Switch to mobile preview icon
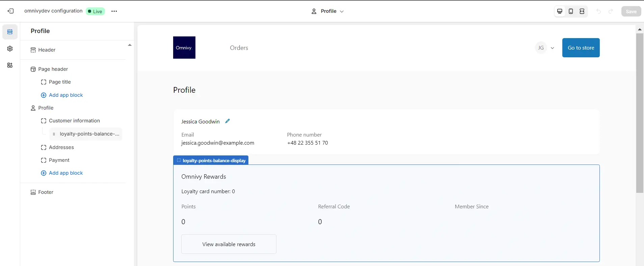Viewport: 644px width, 266px height. 571,11
